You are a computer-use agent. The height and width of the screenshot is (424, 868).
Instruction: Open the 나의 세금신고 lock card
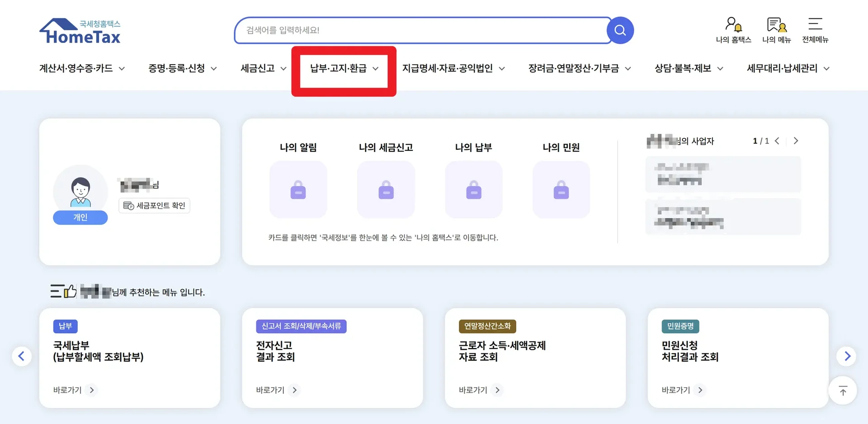tap(386, 190)
